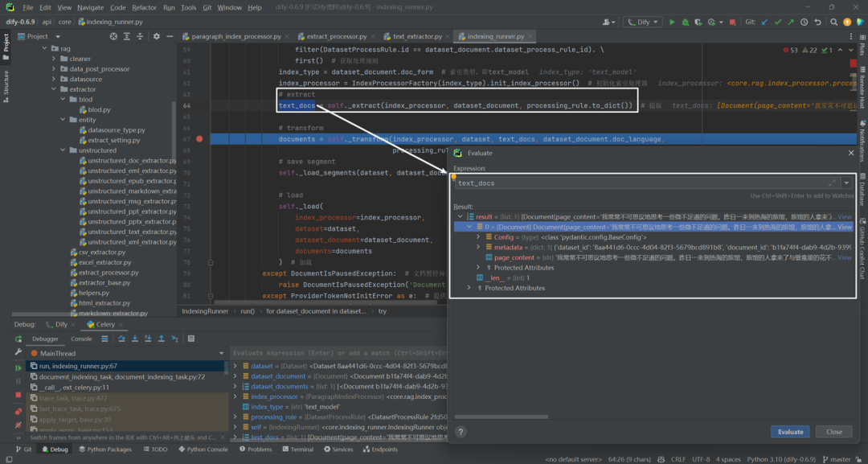The width and height of the screenshot is (868, 464).
Task: Open the Mute Breakpoints icon in debugger
Action: [x=18, y=425]
